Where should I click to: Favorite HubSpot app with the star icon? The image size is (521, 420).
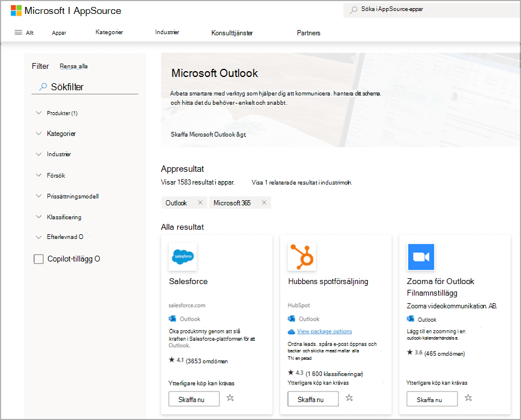349,398
